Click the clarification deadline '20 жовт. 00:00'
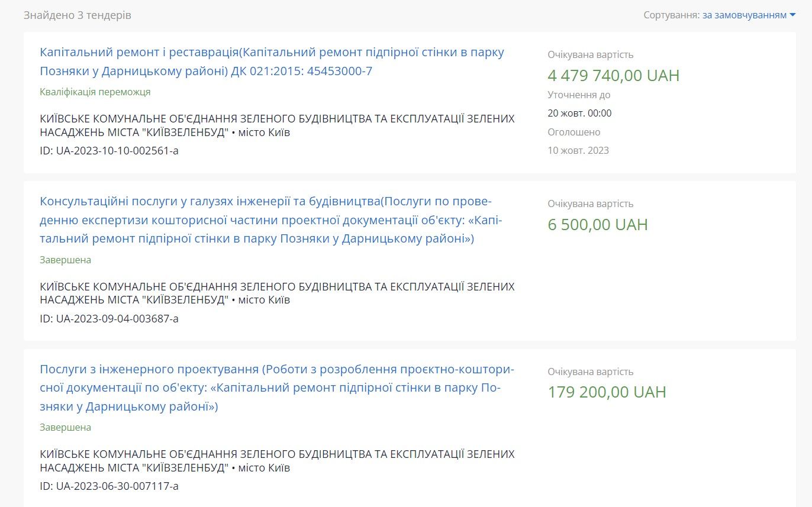 point(579,113)
